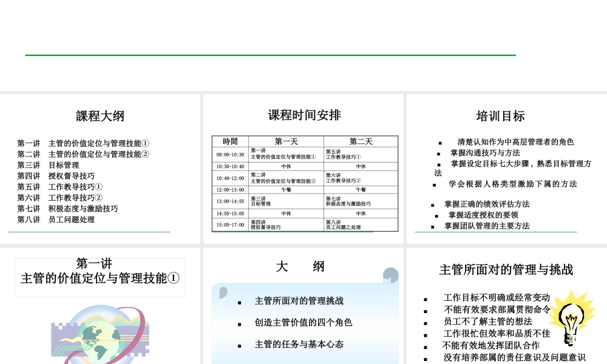Click the 第一天 table header cell
The height and width of the screenshot is (364, 607).
click(x=286, y=141)
